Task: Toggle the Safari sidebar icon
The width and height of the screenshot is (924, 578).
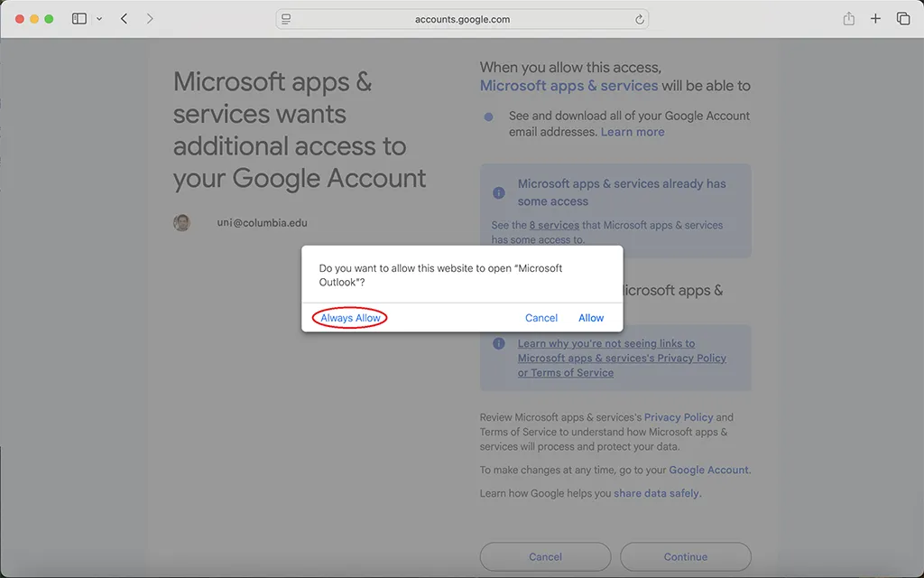Action: coord(79,19)
